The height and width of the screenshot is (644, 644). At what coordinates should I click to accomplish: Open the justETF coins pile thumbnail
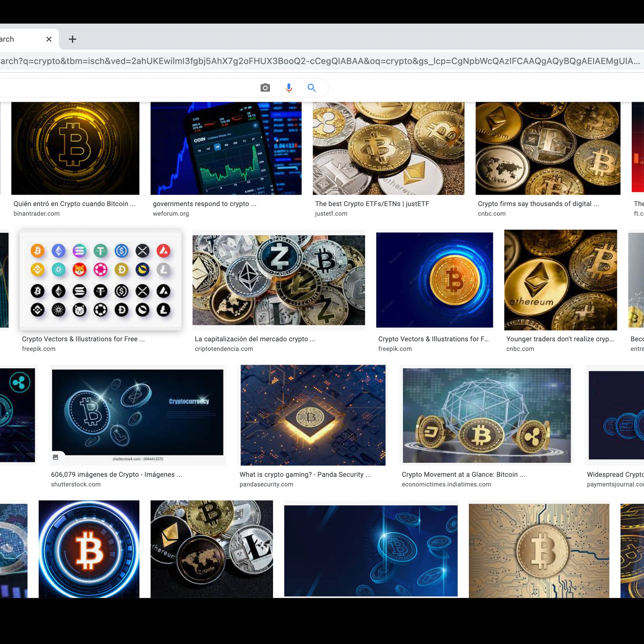(x=388, y=148)
